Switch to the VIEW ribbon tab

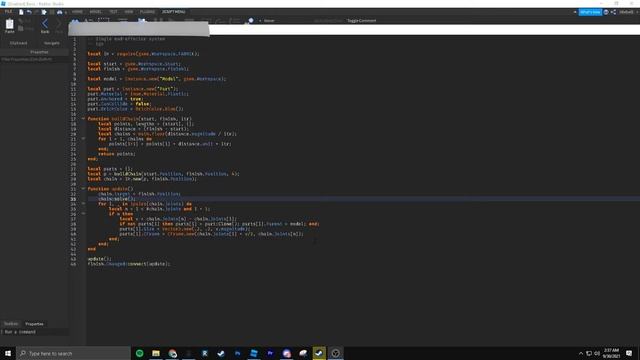coord(129,12)
